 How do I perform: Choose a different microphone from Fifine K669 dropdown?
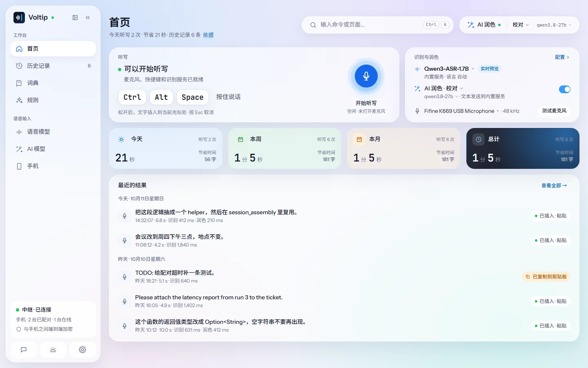coord(462,111)
